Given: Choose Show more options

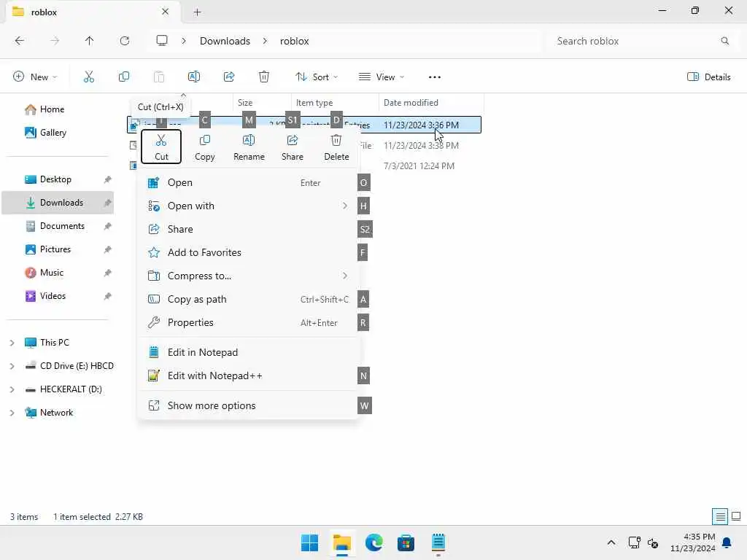Looking at the screenshot, I should click(x=248, y=405).
